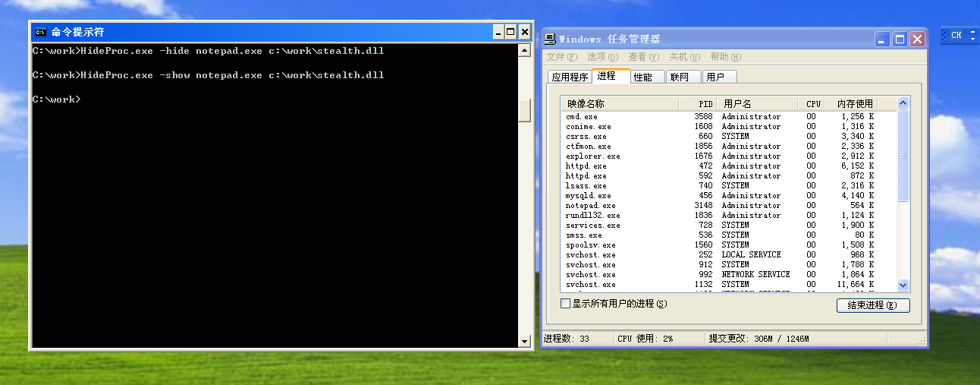
Task: Minimize the Task Manager window
Action: [882, 39]
